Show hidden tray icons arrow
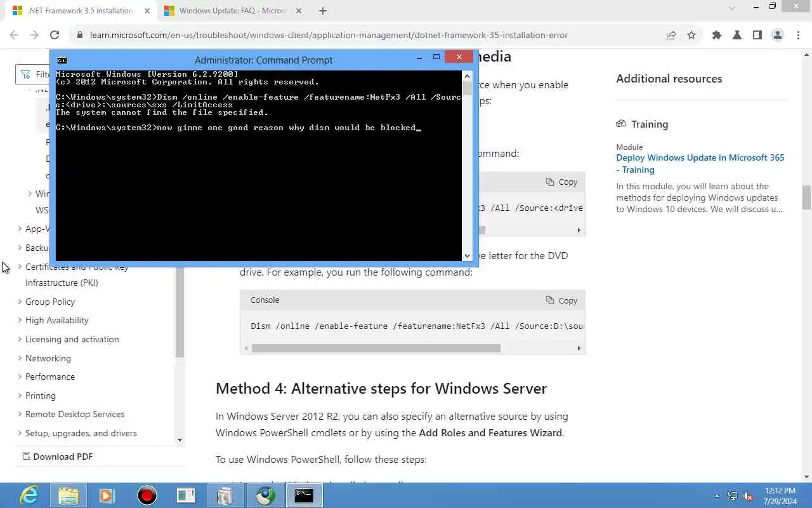Image resolution: width=812 pixels, height=508 pixels. pyautogui.click(x=717, y=496)
